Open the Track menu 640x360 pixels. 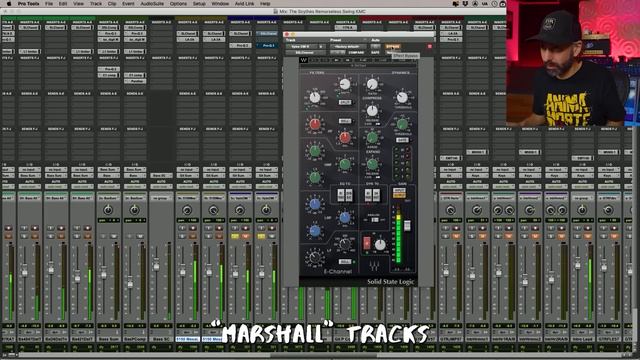point(96,4)
